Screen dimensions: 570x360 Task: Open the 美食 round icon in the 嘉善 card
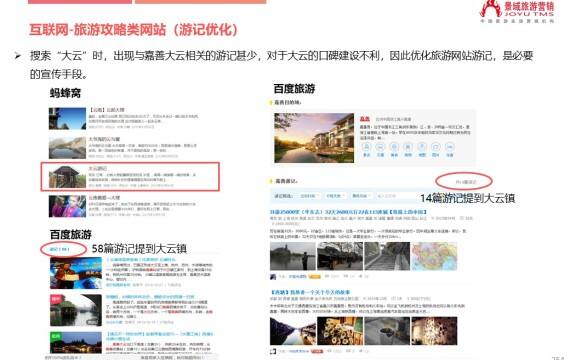394,147
